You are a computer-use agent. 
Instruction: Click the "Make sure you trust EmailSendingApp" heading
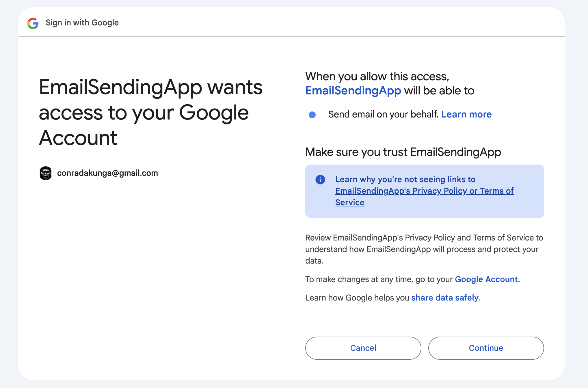click(403, 152)
